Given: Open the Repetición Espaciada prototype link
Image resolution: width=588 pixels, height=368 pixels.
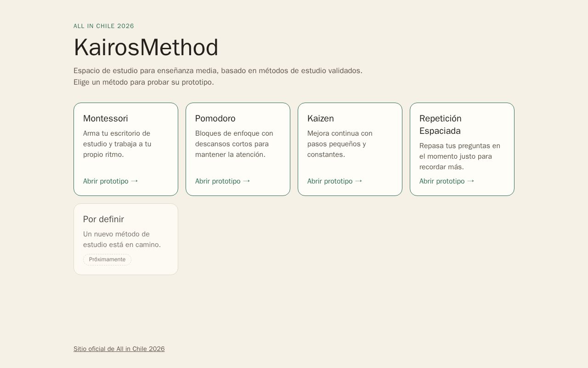Looking at the screenshot, I should (x=447, y=181).
